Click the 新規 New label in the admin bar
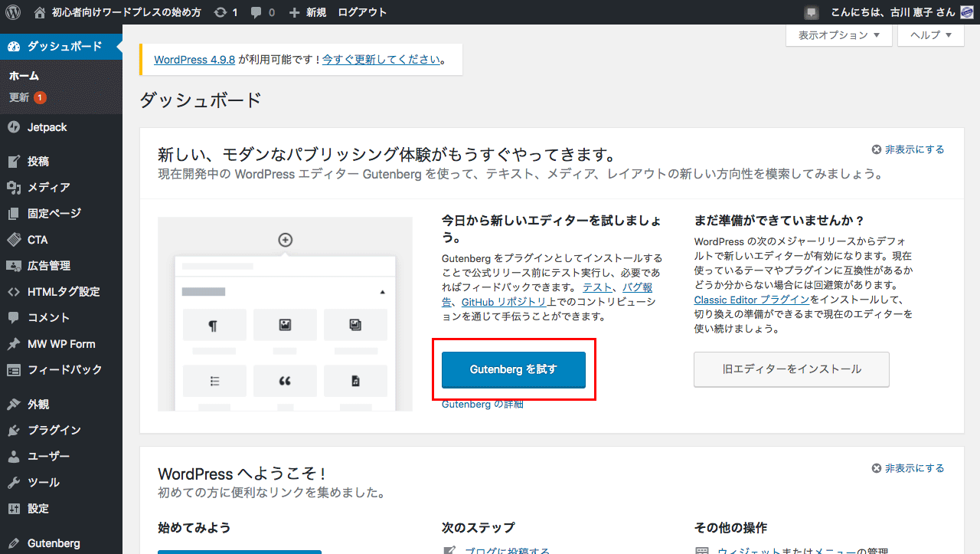The width and height of the screenshot is (980, 554). pyautogui.click(x=316, y=12)
